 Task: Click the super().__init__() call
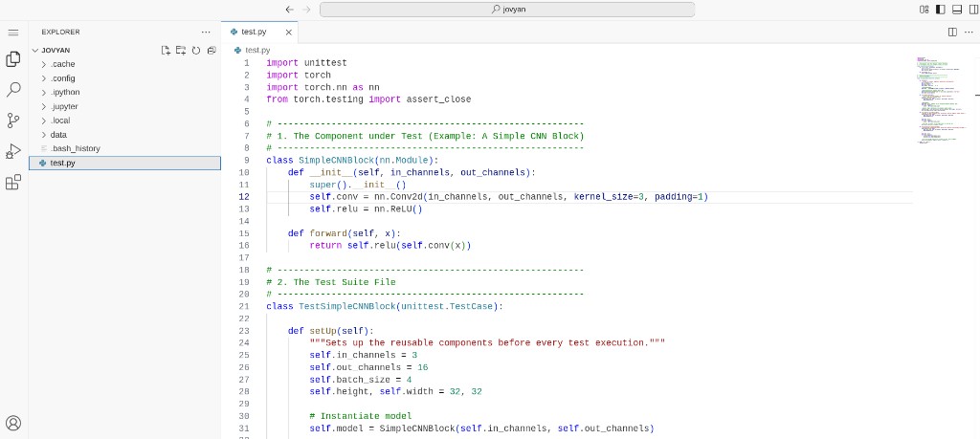pyautogui.click(x=358, y=185)
